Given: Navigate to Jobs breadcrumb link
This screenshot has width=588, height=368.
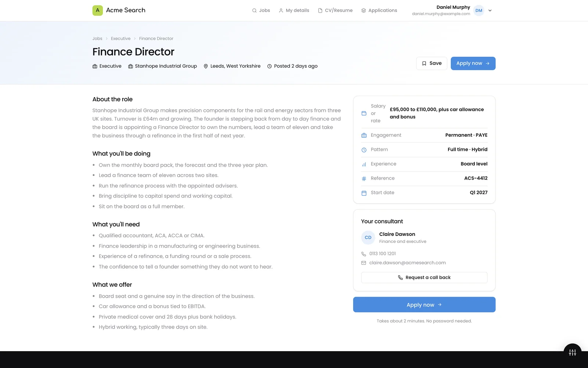Looking at the screenshot, I should coord(97,39).
